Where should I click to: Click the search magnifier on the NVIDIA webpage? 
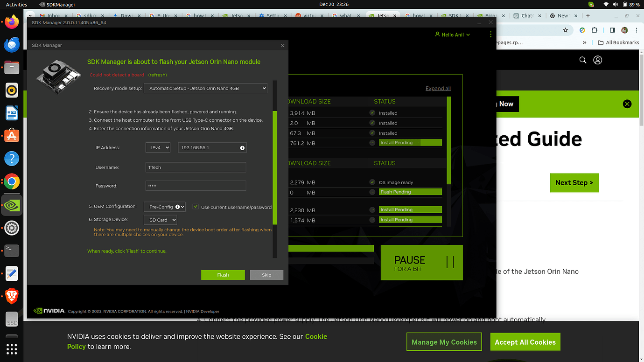(582, 60)
